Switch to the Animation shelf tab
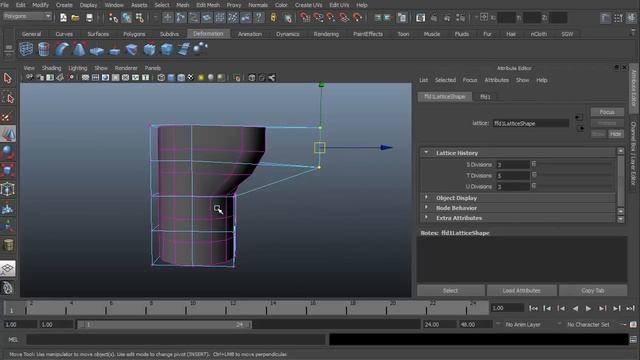This screenshot has height=360, width=640. pyautogui.click(x=249, y=34)
